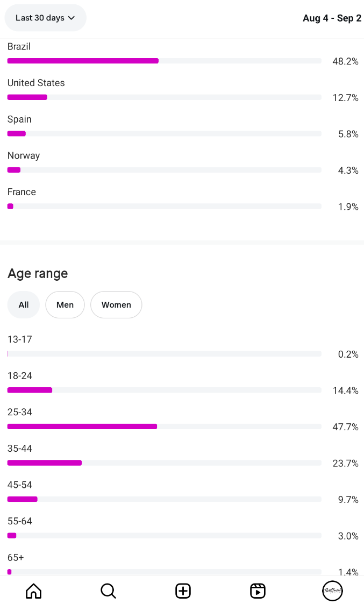Expand the Last 30 days dropdown
This screenshot has height=604, width=364.
45,18
